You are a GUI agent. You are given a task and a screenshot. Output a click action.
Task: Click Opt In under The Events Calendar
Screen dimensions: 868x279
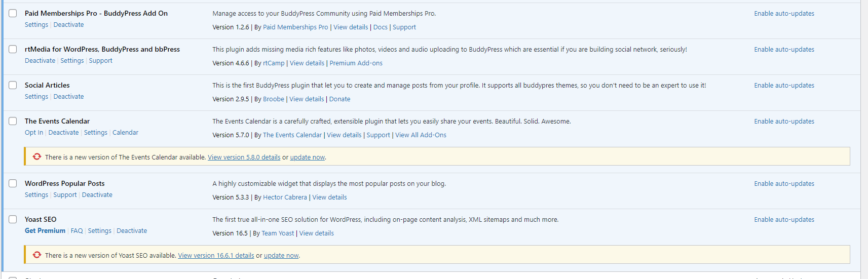coord(34,133)
